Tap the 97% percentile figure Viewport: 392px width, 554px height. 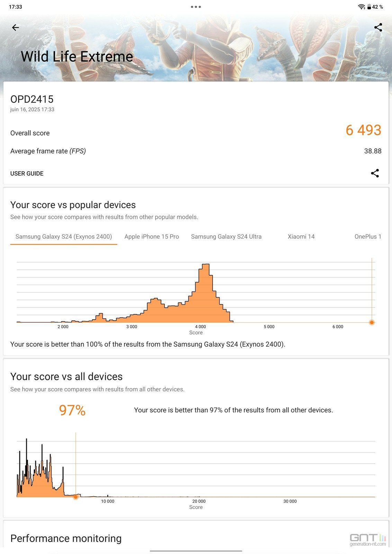tap(72, 410)
